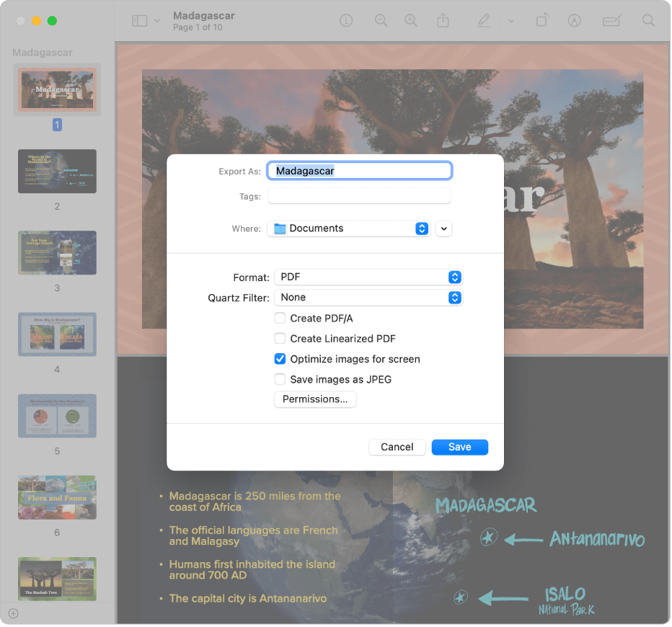Enable Create Linearized PDF
The width and height of the screenshot is (672, 627).
coord(280,339)
